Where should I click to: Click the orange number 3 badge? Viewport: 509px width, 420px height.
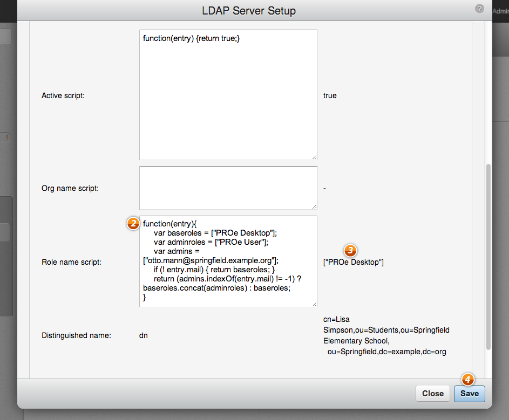coord(350,250)
